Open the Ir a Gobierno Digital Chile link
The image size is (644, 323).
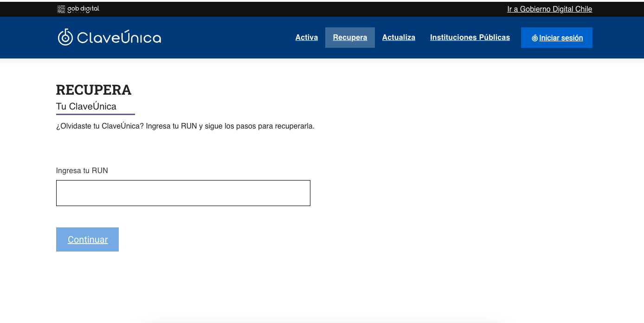549,9
